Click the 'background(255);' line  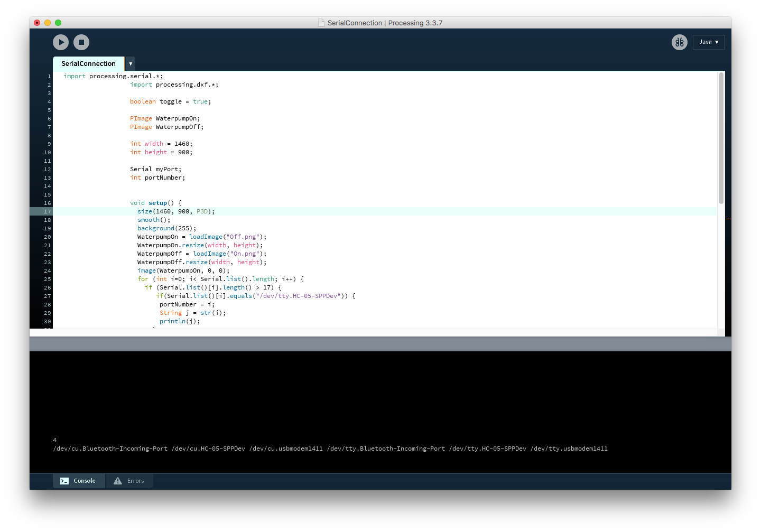click(166, 228)
